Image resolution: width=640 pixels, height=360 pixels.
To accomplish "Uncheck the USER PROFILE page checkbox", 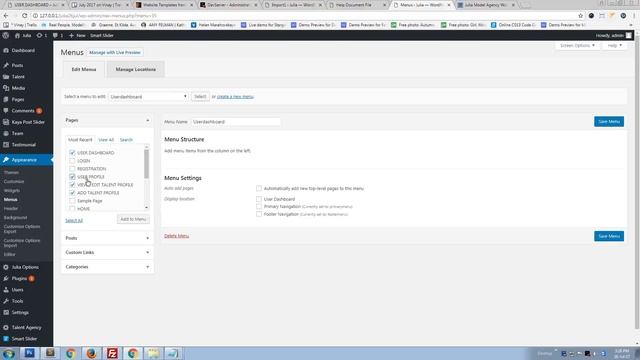I will pyautogui.click(x=72, y=177).
